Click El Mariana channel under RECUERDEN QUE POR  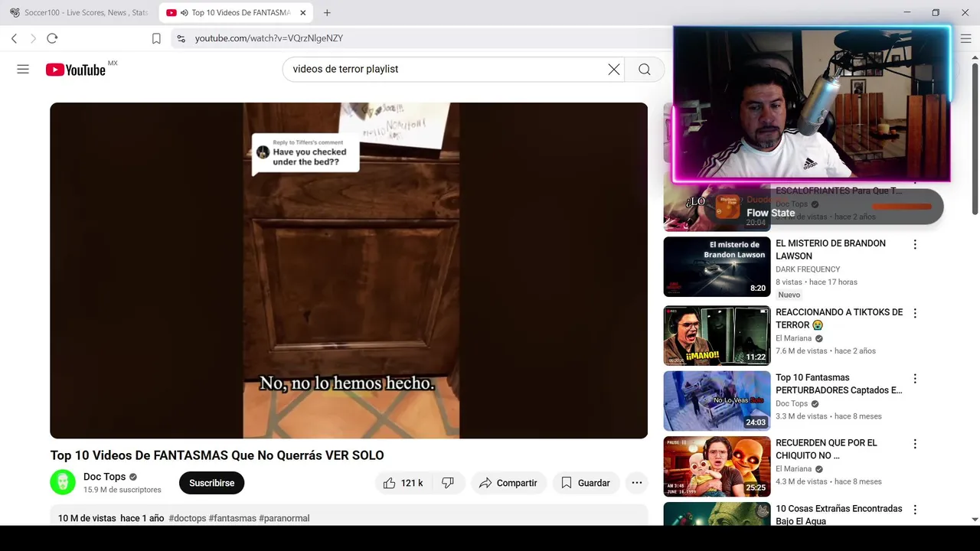click(x=793, y=468)
